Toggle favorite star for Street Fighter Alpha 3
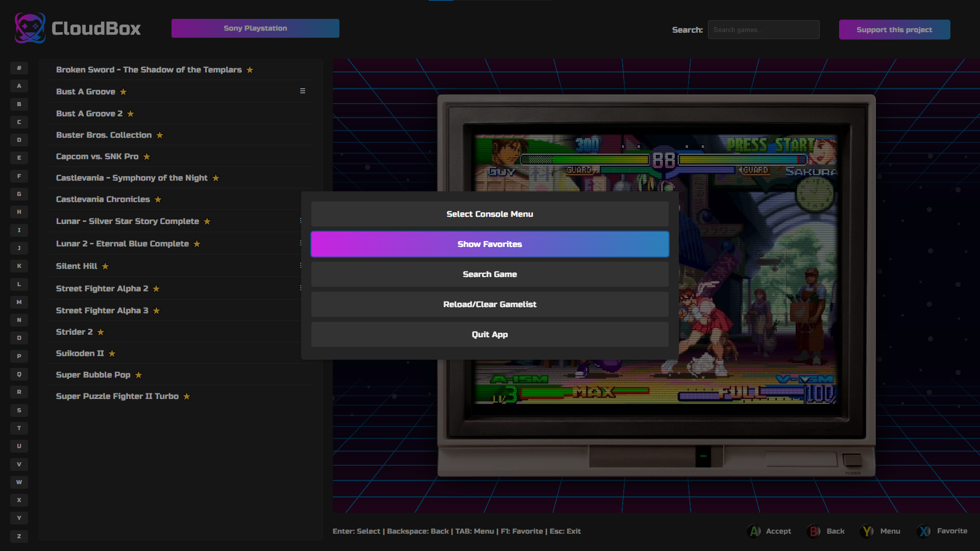980x551 pixels. pyautogui.click(x=157, y=311)
